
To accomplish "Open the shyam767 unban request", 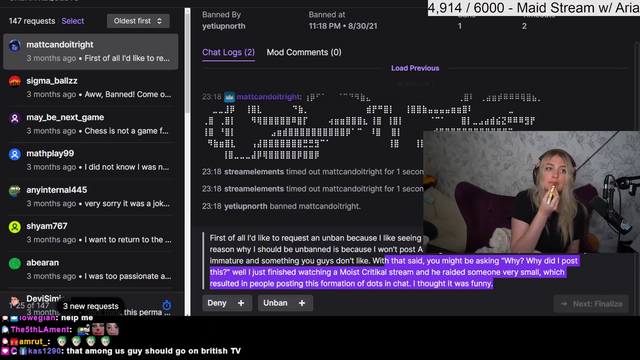I will point(91,233).
